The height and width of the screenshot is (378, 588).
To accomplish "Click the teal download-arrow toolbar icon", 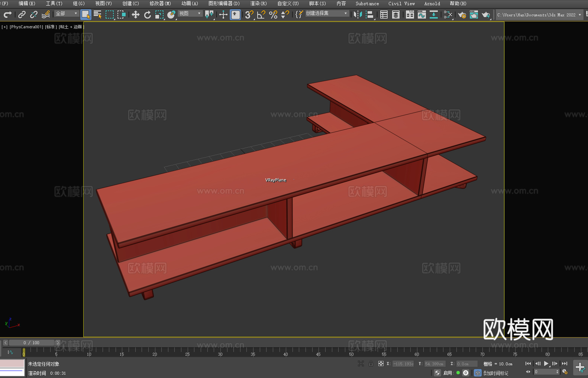I will click(433, 14).
